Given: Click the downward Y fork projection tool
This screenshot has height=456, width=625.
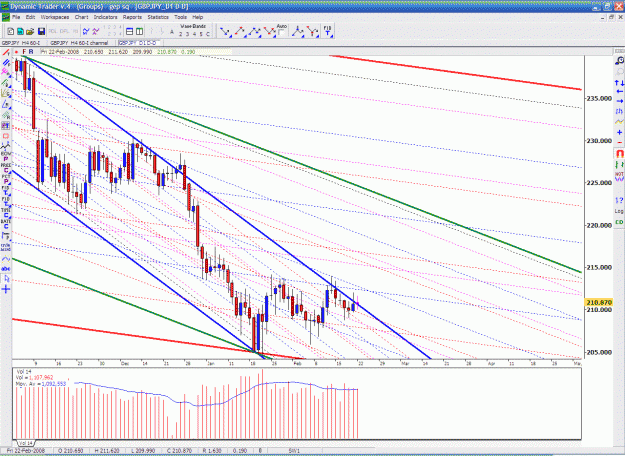Looking at the screenshot, I should tap(312, 31).
